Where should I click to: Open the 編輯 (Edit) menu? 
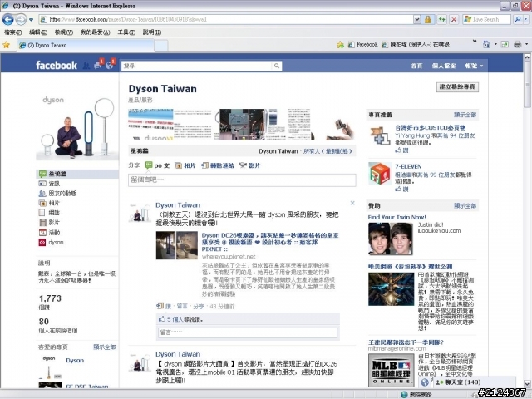tap(38, 32)
